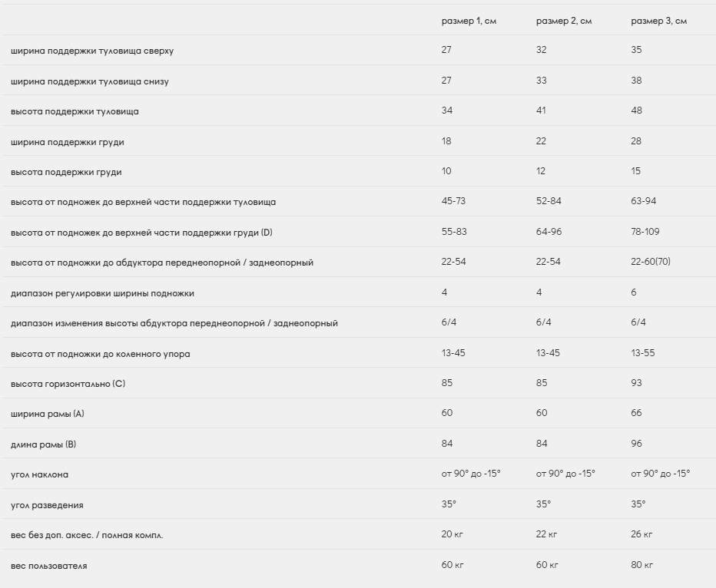This screenshot has width=716, height=588.
Task: Select the "высота поддержки груди" row label
Action: [66, 172]
